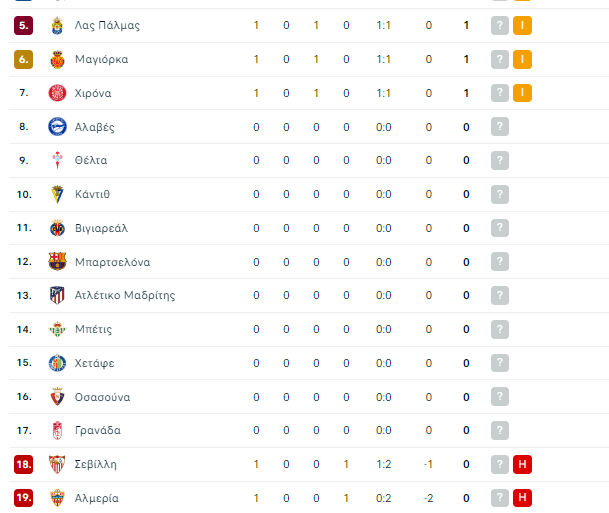
Task: Click the Barcelona club crest
Action: point(57,262)
